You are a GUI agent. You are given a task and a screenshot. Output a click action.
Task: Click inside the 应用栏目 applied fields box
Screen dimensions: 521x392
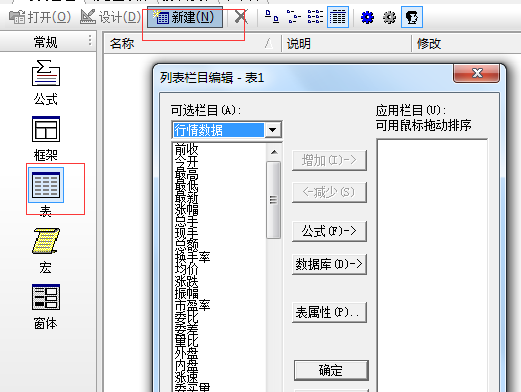pyautogui.click(x=432, y=265)
